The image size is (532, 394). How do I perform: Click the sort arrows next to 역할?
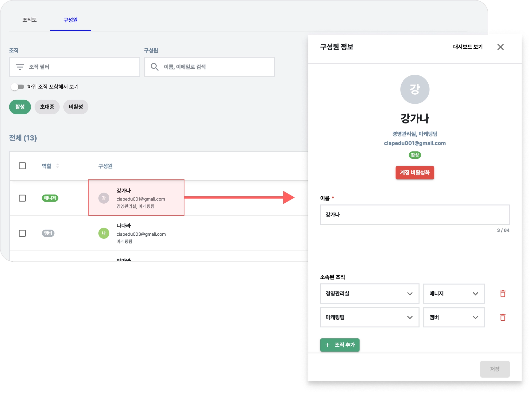click(x=58, y=166)
